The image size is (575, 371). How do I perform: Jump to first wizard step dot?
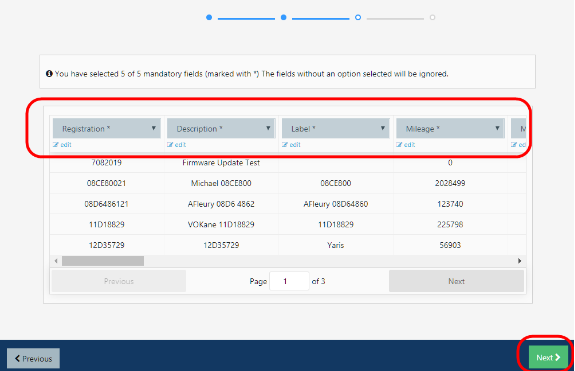(x=209, y=17)
